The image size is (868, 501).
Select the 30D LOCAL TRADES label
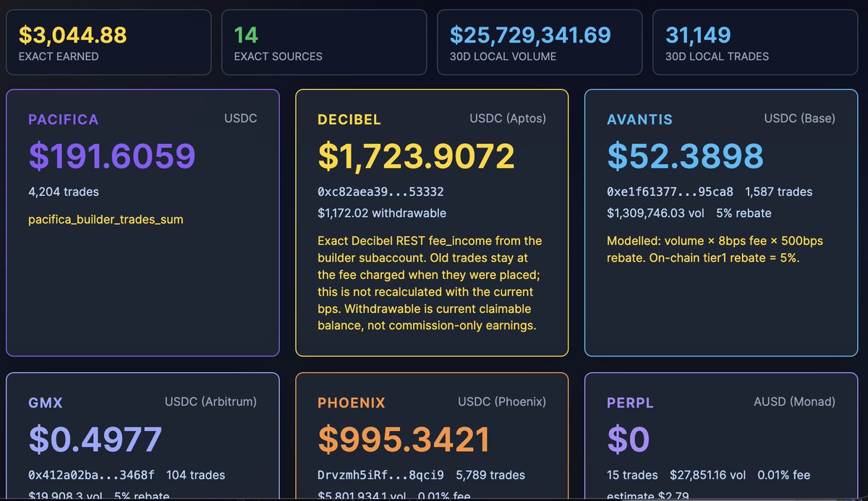tap(717, 56)
